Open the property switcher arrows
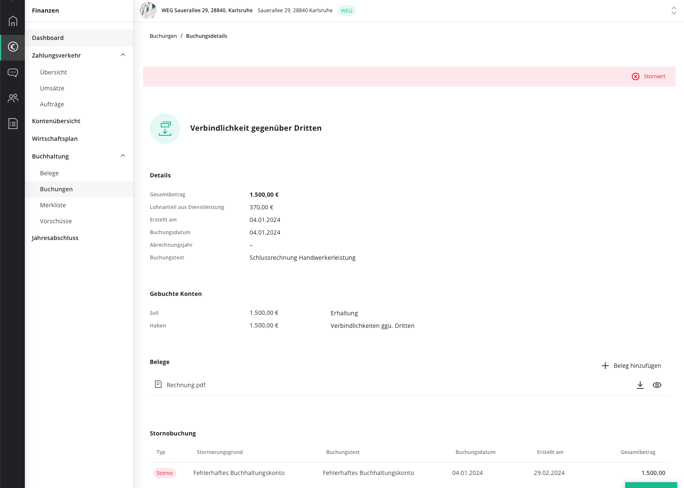 (674, 10)
